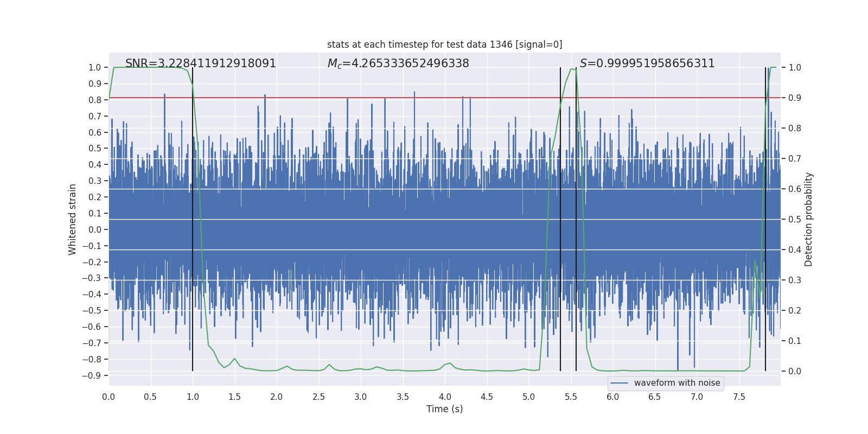
Task: Select the 'Time (s)' axis label
Action: [445, 409]
